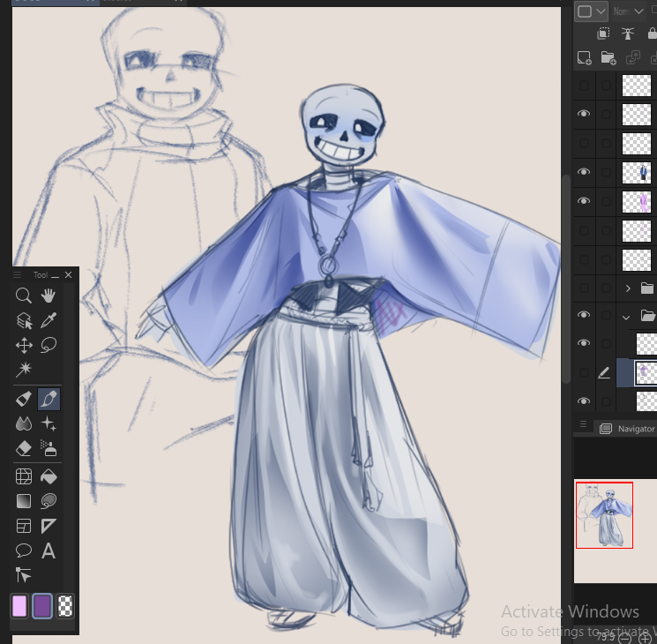This screenshot has height=644, width=657.
Task: Select the purple sub color swatch
Action: coord(42,606)
